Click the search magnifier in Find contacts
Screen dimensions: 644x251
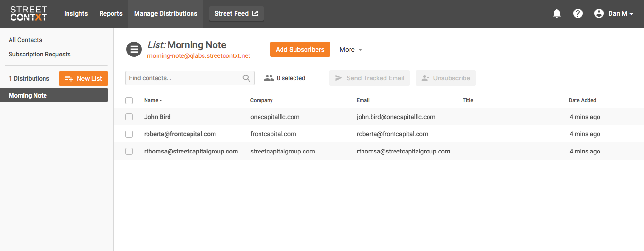247,78
